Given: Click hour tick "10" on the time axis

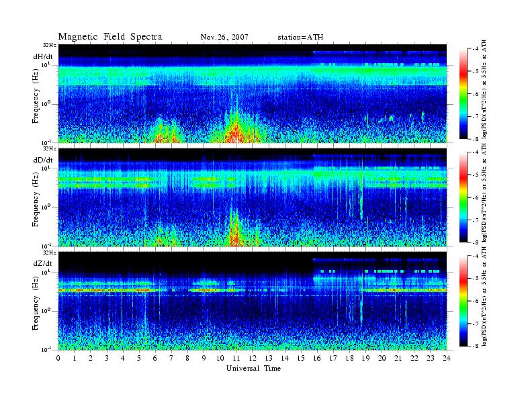Looking at the screenshot, I should (220, 359).
